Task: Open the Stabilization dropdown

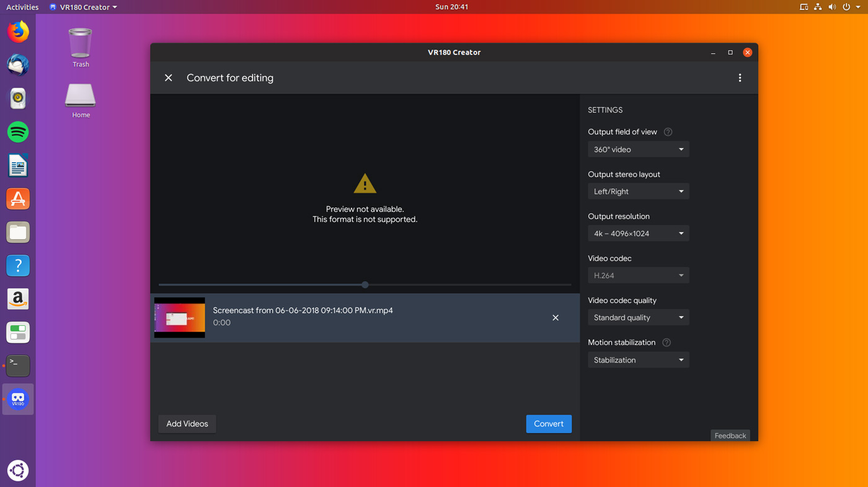Action: (638, 360)
